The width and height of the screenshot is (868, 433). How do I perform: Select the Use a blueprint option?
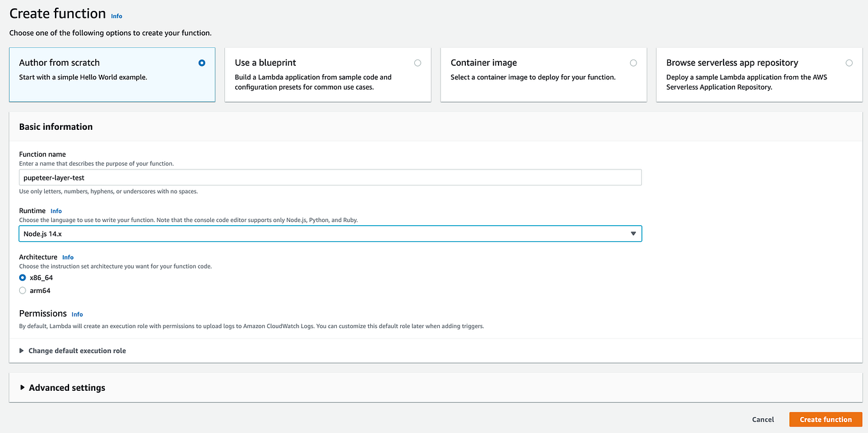click(418, 63)
